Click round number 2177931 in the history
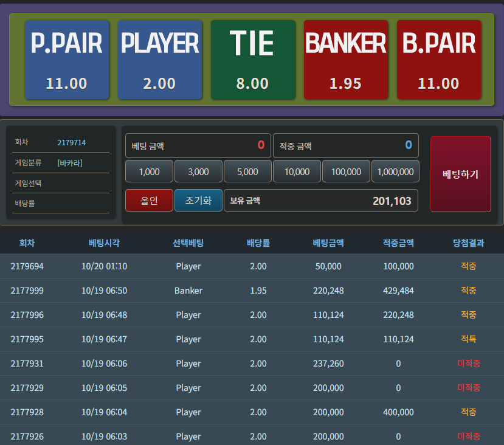The width and height of the screenshot is (504, 445). coord(27,364)
